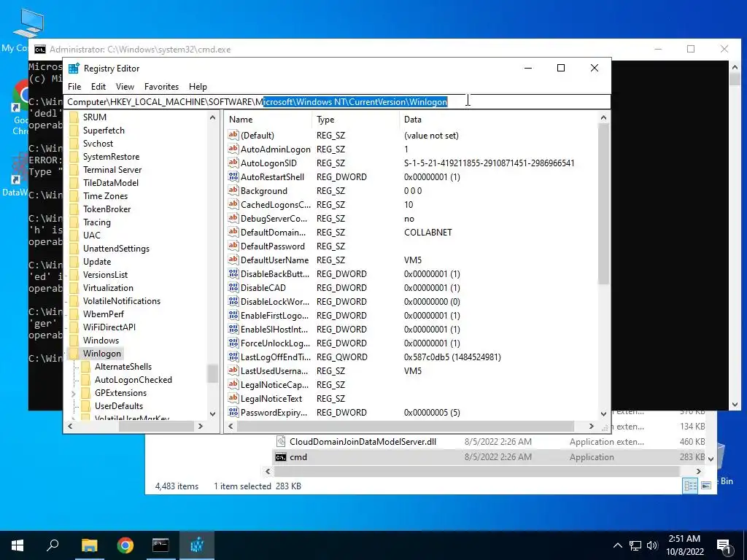
Task: Select the UserDefaults subkey
Action: pyautogui.click(x=119, y=405)
